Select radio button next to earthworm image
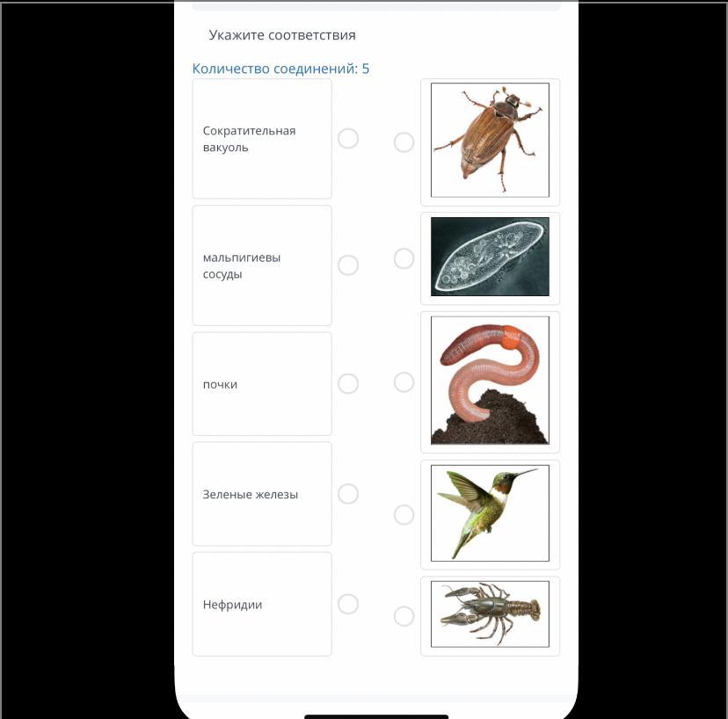728x719 pixels. [404, 382]
